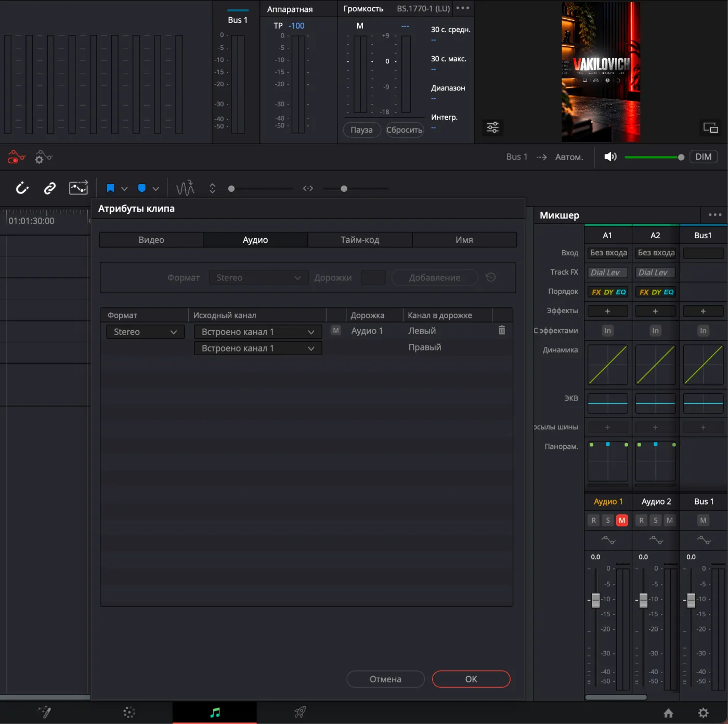Viewport: 728px width, 724px height.
Task: Switch to the Тайм-код tab
Action: pos(360,240)
